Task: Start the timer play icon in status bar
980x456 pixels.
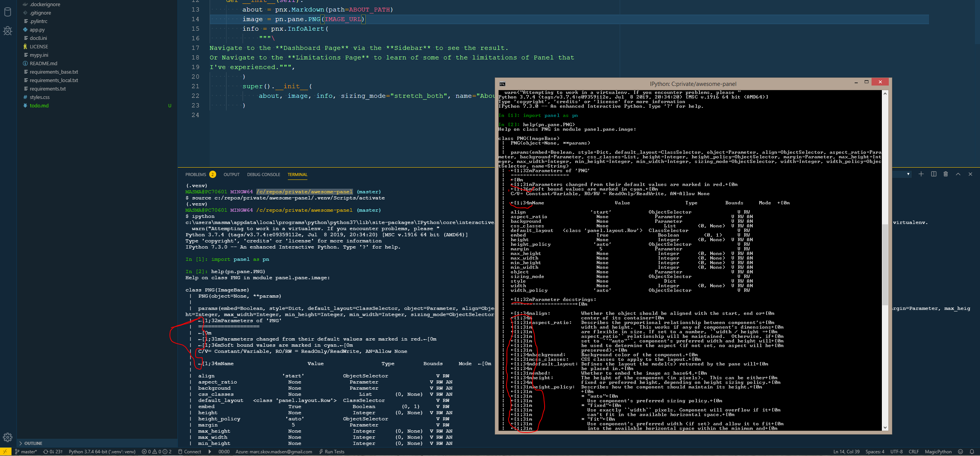Action: point(210,451)
